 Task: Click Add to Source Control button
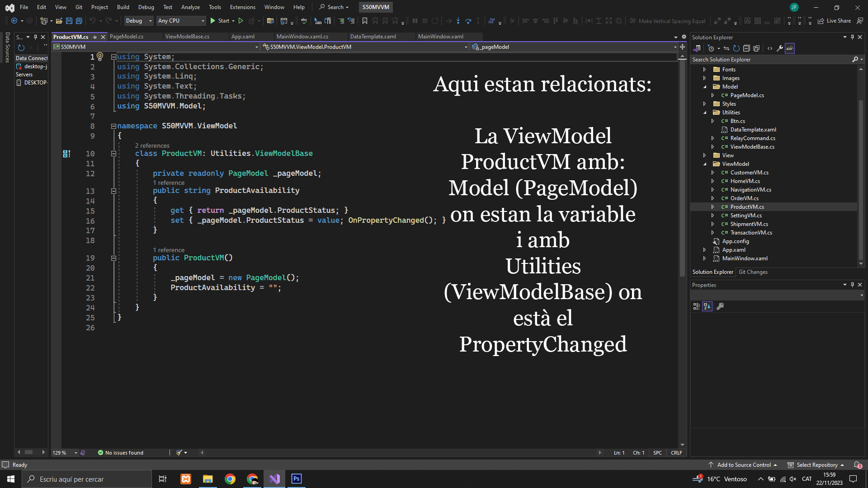(744, 465)
